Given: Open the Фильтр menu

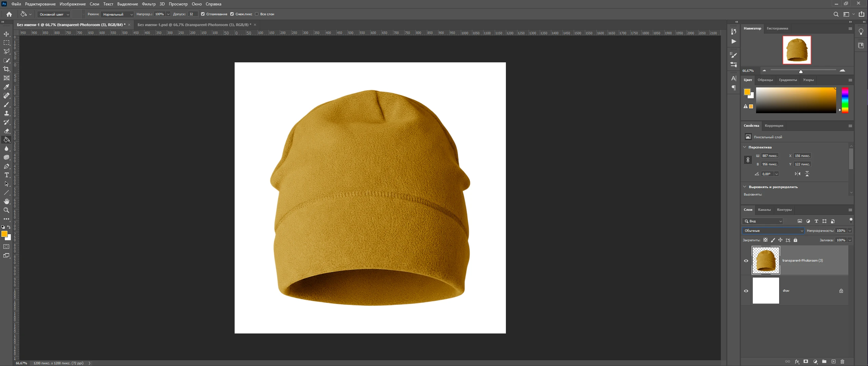Looking at the screenshot, I should (x=149, y=4).
